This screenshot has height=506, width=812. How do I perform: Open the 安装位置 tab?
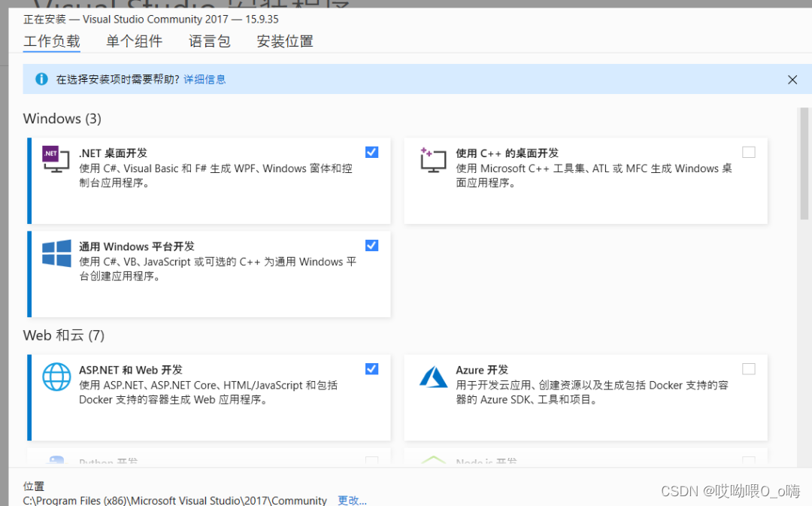(285, 41)
